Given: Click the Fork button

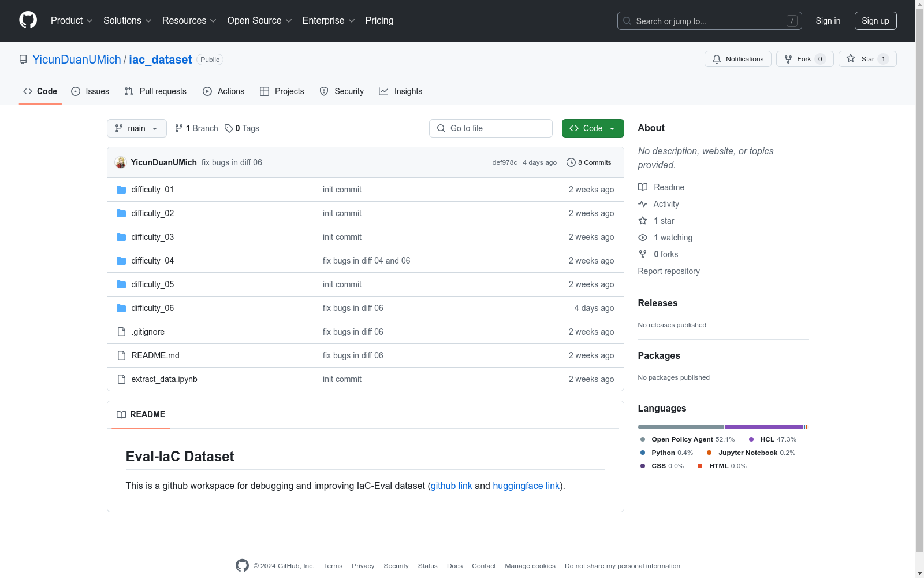Looking at the screenshot, I should tap(805, 59).
